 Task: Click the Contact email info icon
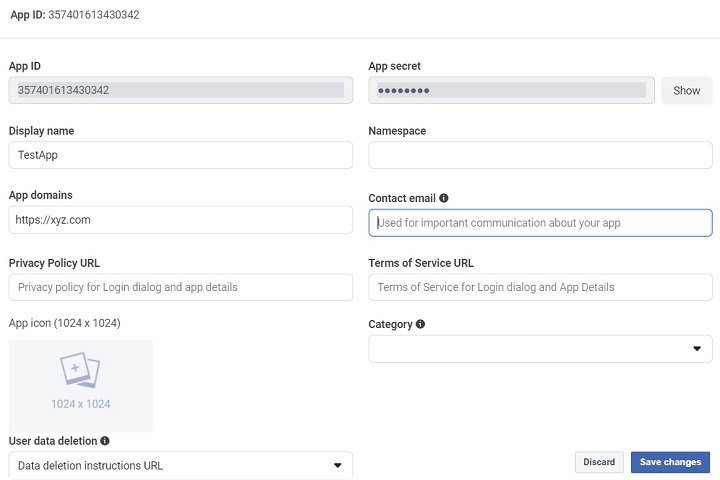[x=444, y=199]
